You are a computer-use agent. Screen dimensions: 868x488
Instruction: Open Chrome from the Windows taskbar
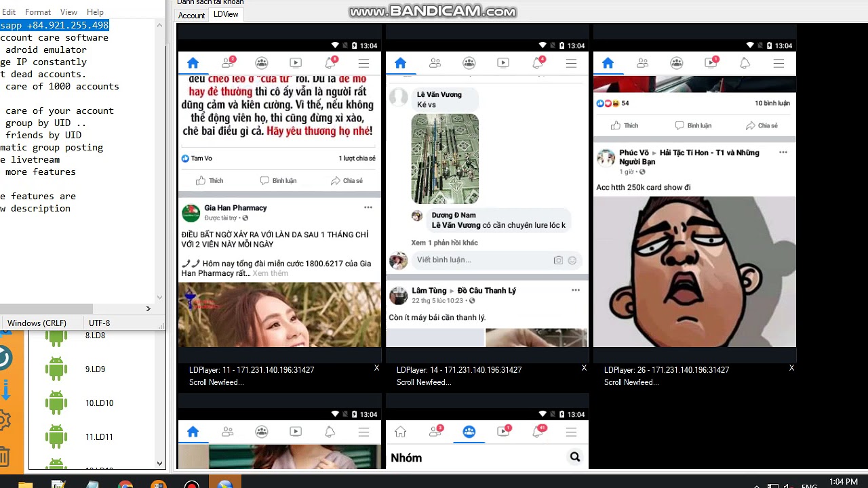point(125,485)
